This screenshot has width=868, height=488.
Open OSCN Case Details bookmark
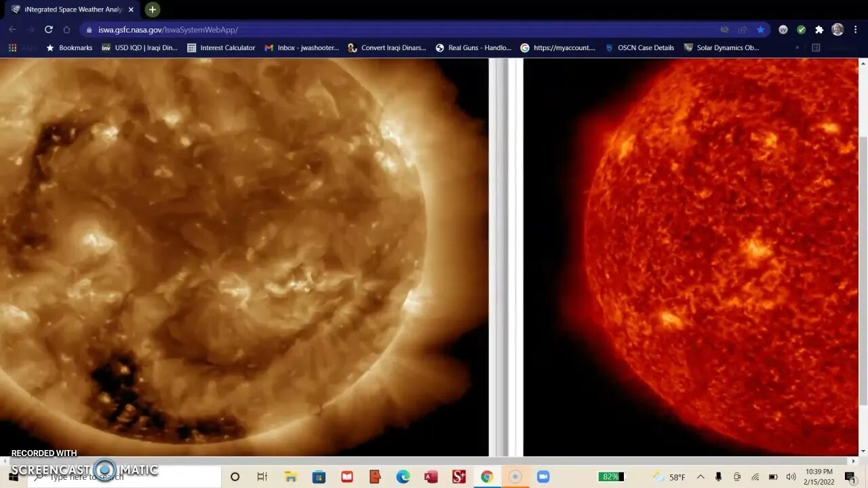click(639, 48)
